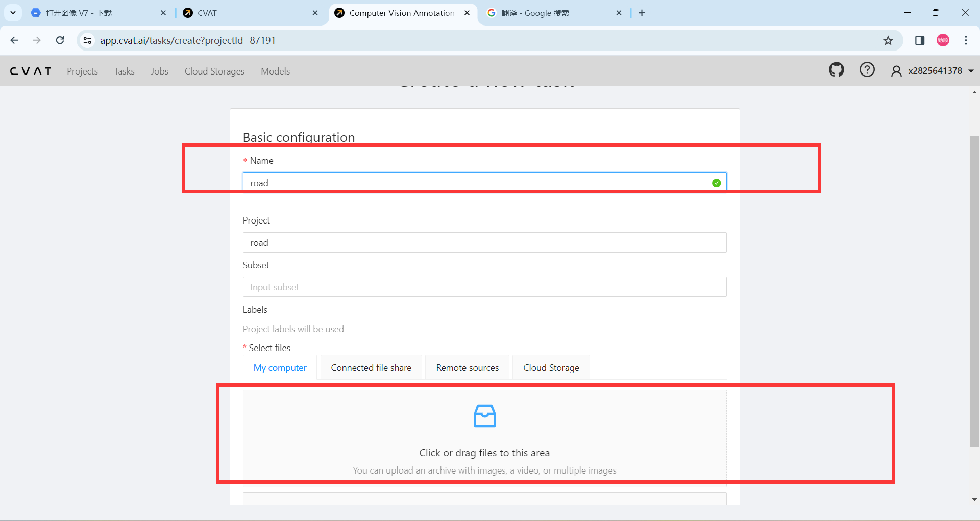Click the task Name input field
The height and width of the screenshot is (521, 980).
[x=484, y=183]
